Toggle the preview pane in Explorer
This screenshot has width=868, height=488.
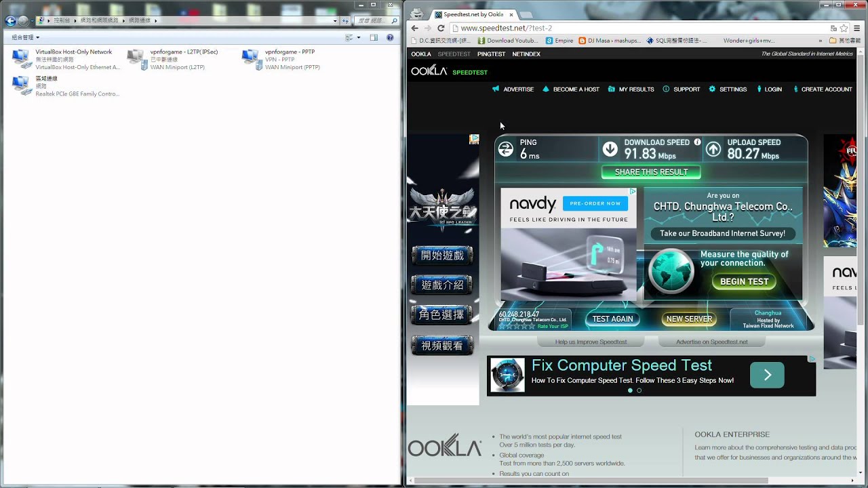coord(374,37)
